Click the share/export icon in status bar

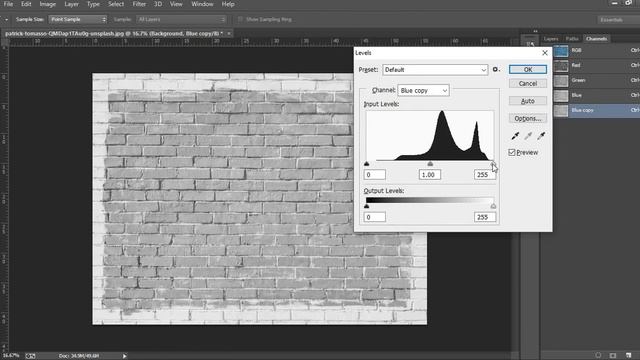click(30, 356)
